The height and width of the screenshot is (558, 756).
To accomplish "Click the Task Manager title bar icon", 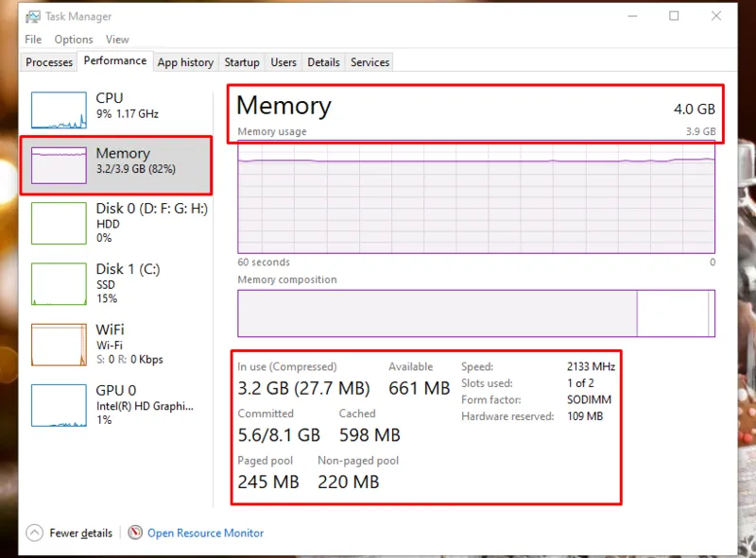I will [x=33, y=16].
